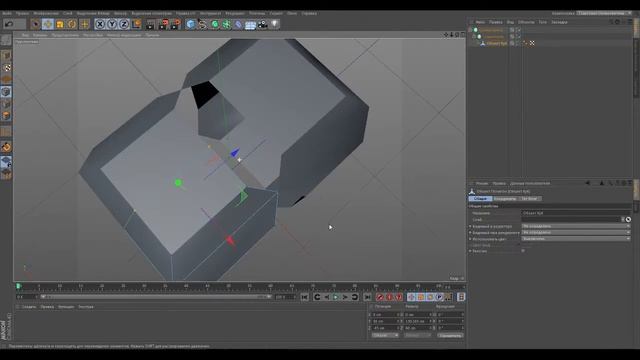The width and height of the screenshot is (640, 360).
Task: Click the viewport pan arrows icon
Action: coord(446,35)
